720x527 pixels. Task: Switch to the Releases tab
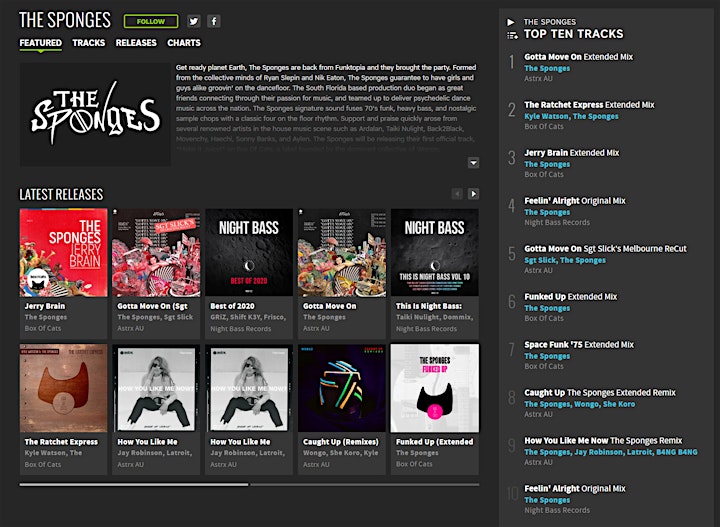pos(136,43)
